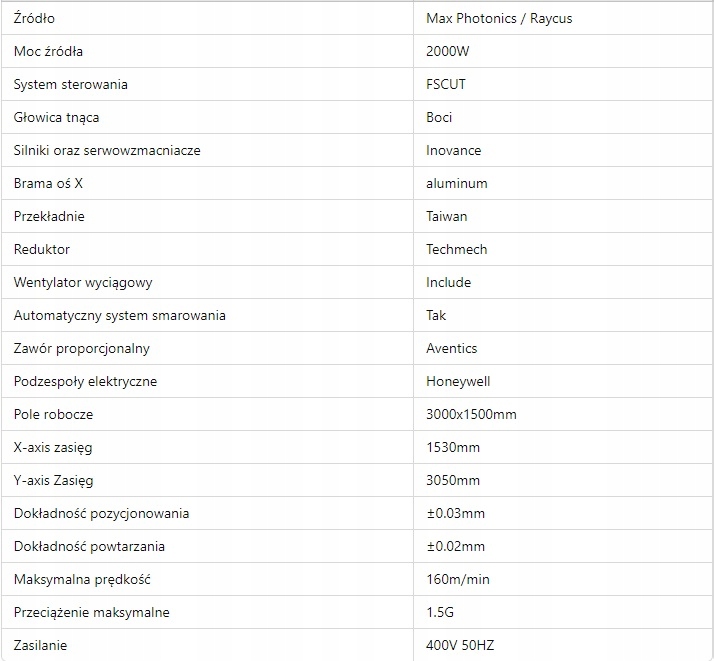Image resolution: width=714 pixels, height=661 pixels.
Task: Select the ±0.03mm positioning accuracy value
Action: 456,513
